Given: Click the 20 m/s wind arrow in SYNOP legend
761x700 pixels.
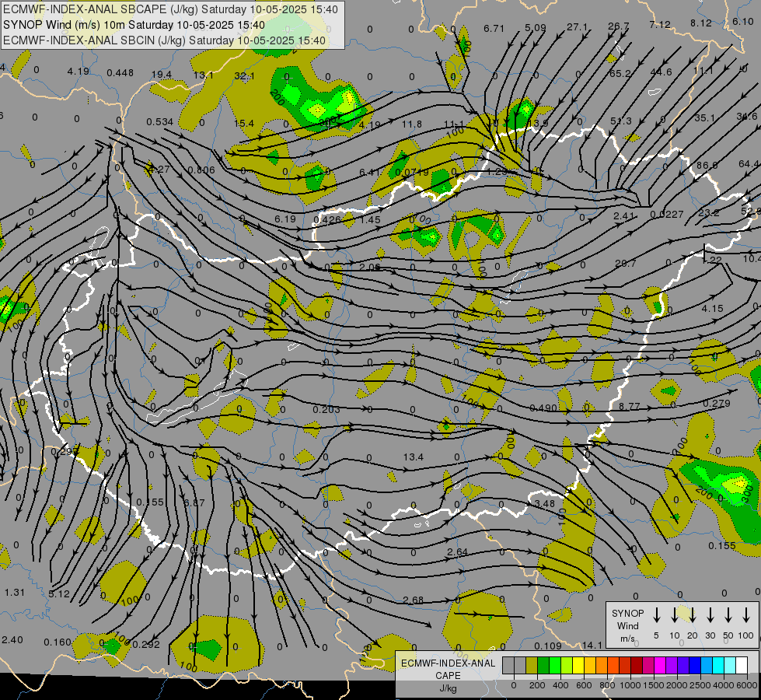Looking at the screenshot, I should 692,615.
